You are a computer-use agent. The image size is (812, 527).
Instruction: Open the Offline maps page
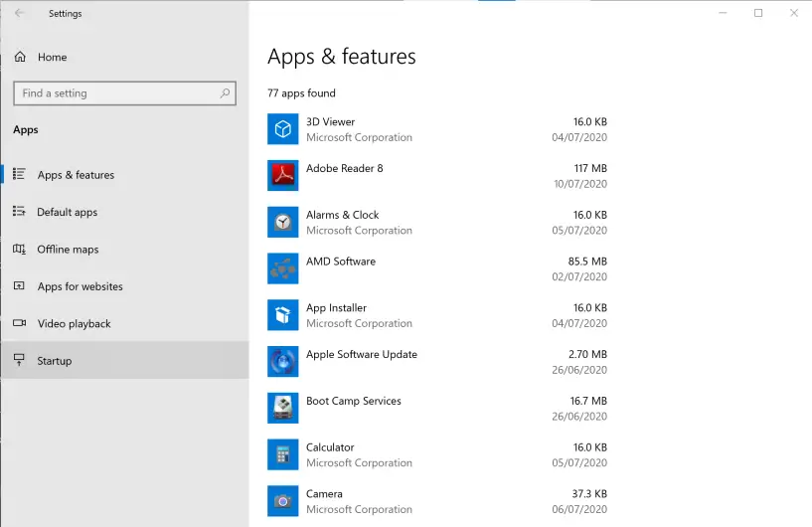125,250
